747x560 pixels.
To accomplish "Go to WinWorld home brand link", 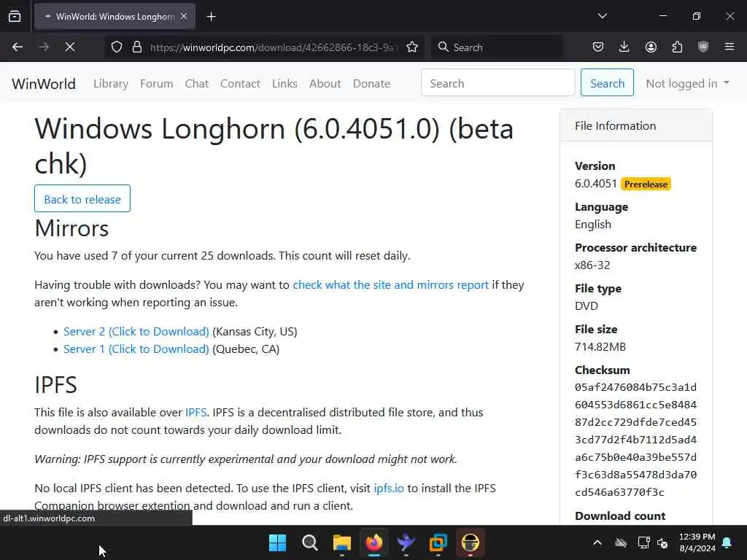I will (44, 84).
